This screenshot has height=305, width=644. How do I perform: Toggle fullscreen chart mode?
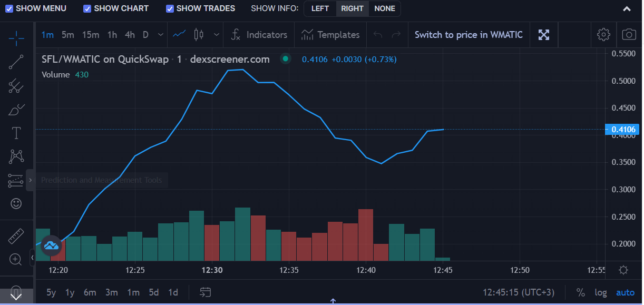[x=544, y=35]
